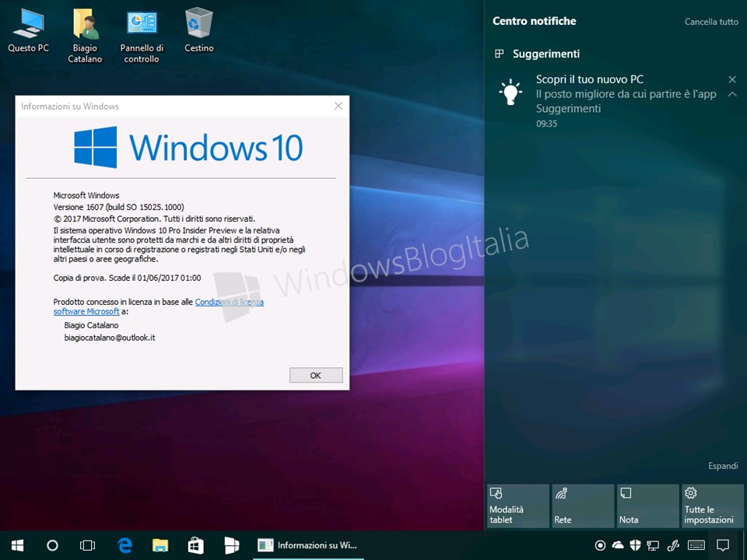The image size is (747, 560).
Task: Open Task View from the taskbar
Action: point(88,546)
